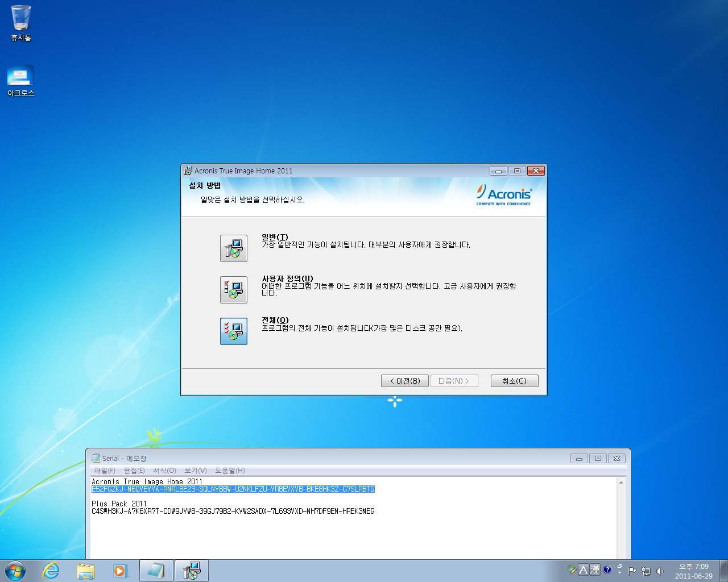This screenshot has height=582, width=728.
Task: Click the Acronis logo in installer header
Action: coord(504,195)
